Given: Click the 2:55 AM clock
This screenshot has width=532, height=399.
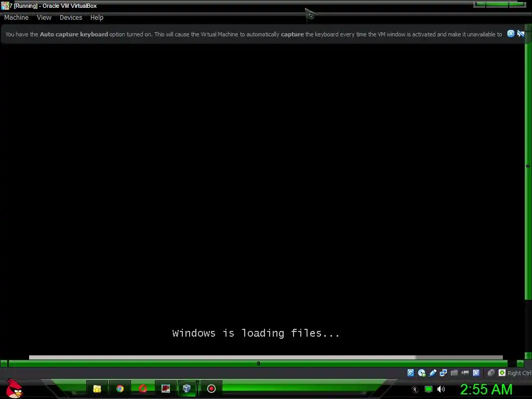Looking at the screenshot, I should coord(486,389).
